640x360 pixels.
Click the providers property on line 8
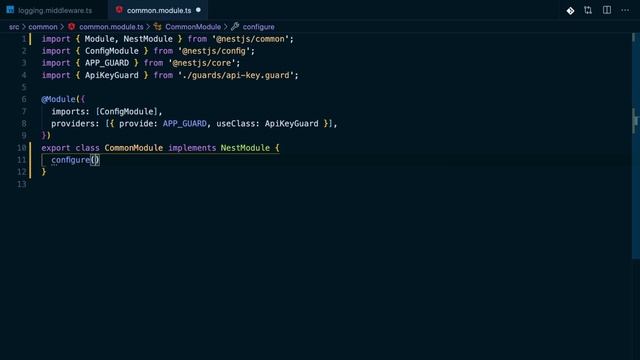[73, 124]
